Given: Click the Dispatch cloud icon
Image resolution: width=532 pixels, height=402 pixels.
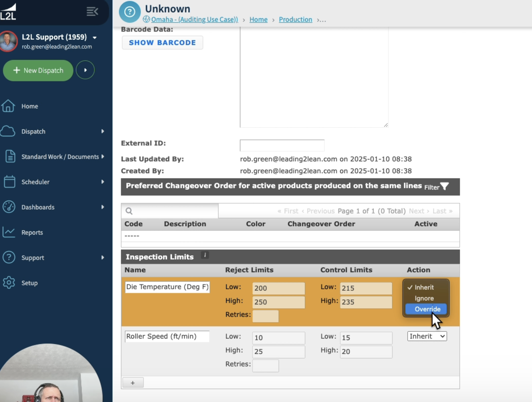Looking at the screenshot, I should (x=8, y=131).
